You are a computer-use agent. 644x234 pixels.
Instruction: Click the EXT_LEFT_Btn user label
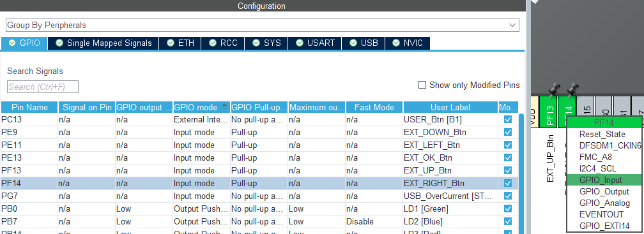[432, 145]
